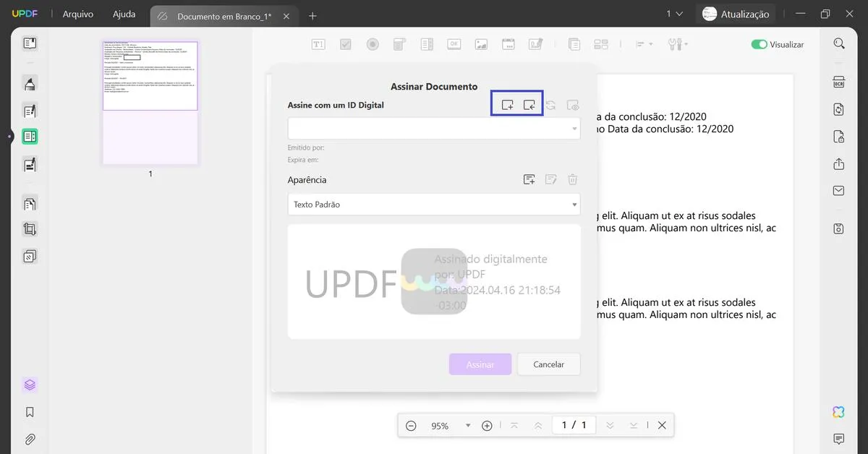The height and width of the screenshot is (454, 868).
Task: Open the Attachments paperclip panel
Action: coord(30,439)
